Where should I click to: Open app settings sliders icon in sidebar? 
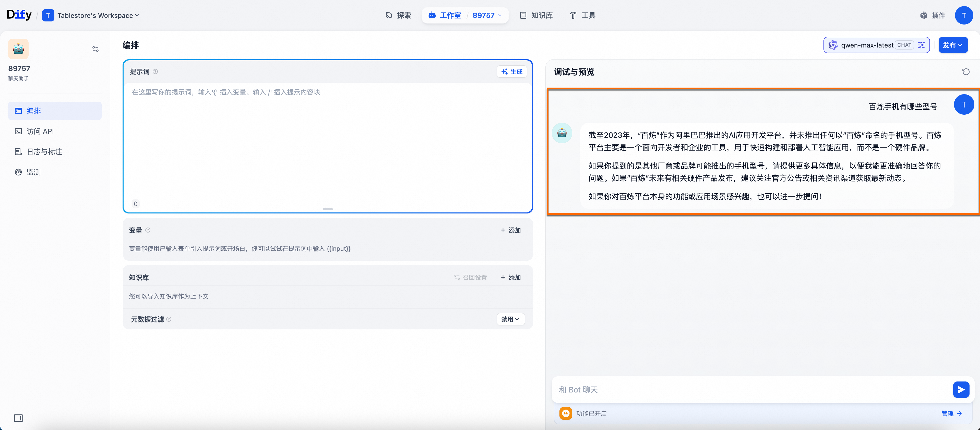coord(95,49)
